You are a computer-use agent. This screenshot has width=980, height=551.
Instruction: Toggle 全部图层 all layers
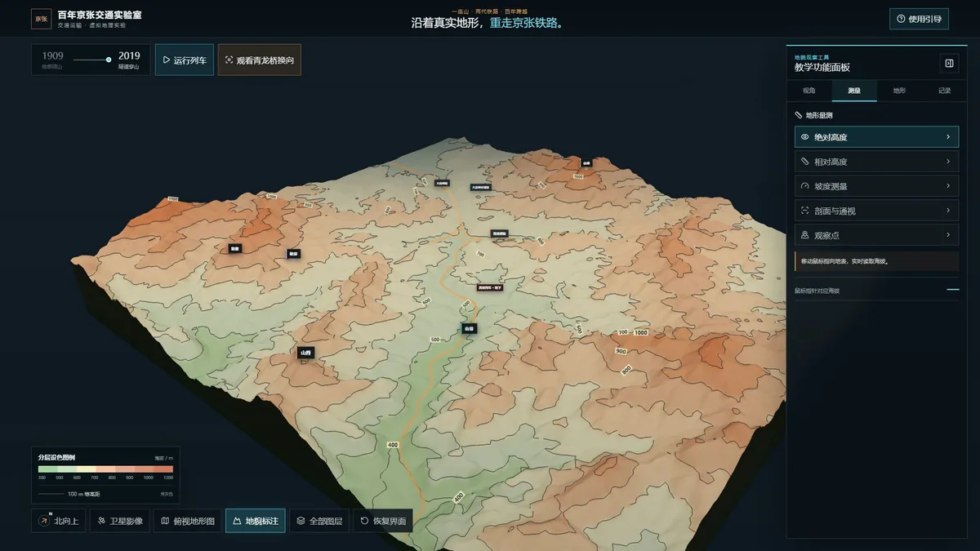tap(319, 521)
